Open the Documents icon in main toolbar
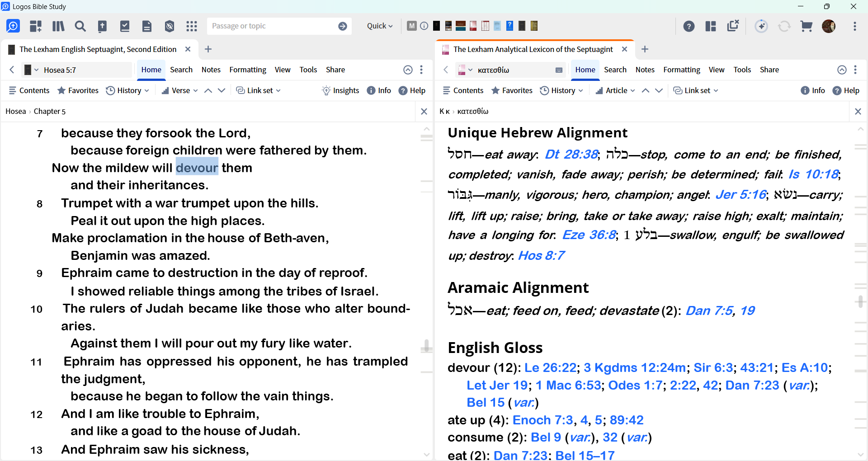 coord(147,26)
